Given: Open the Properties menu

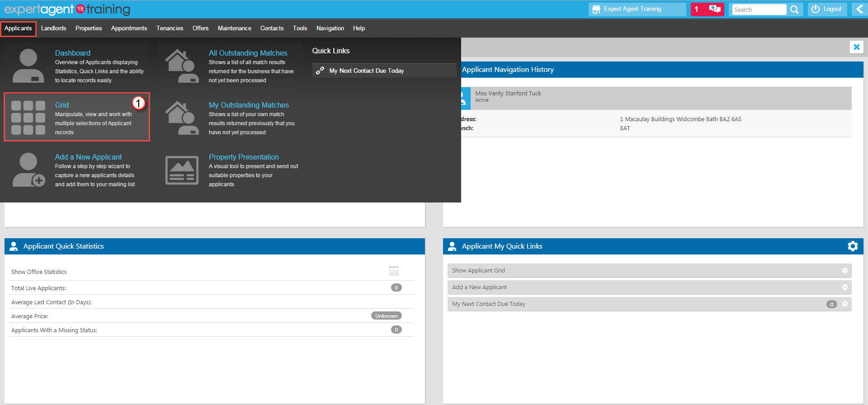Looking at the screenshot, I should [89, 28].
